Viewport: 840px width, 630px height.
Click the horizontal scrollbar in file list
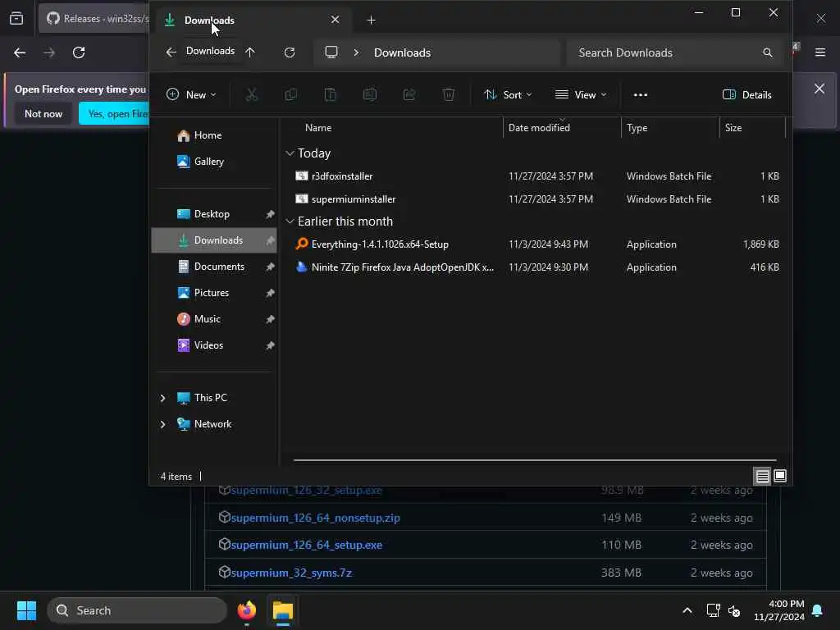pyautogui.click(x=535, y=459)
